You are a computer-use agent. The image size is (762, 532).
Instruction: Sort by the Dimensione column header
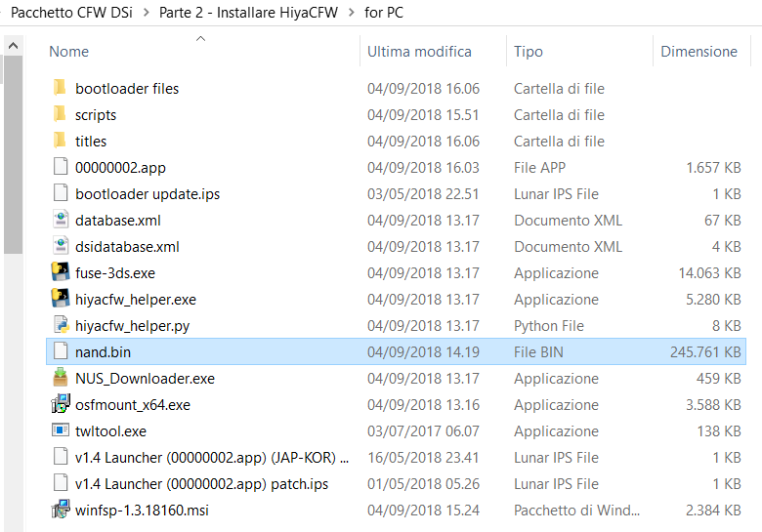[698, 52]
